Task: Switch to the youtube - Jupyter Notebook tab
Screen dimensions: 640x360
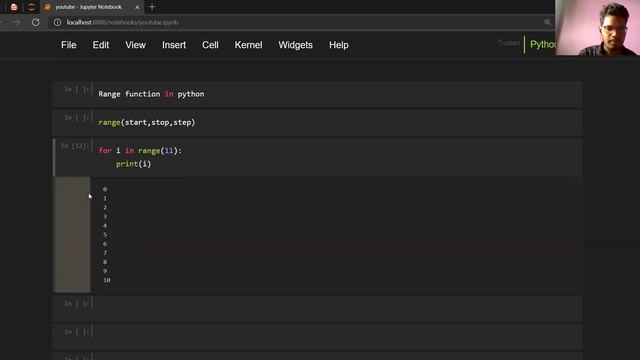Action: click(x=92, y=7)
